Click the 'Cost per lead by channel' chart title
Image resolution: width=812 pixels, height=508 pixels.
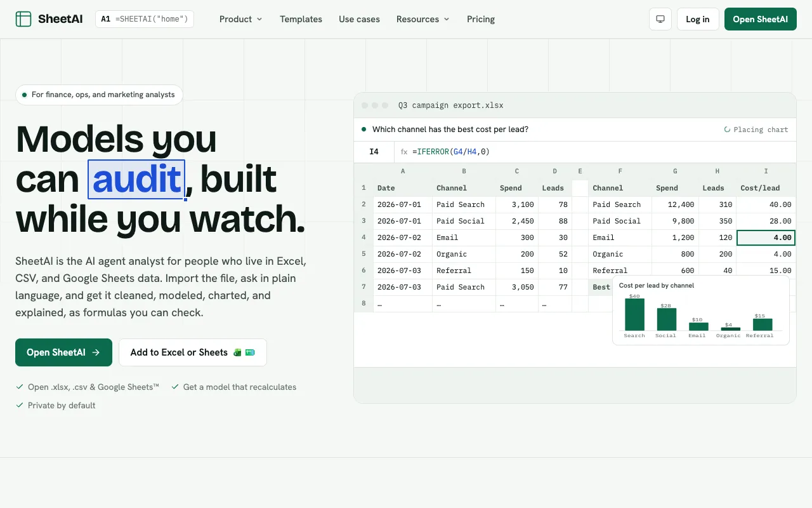tap(657, 286)
